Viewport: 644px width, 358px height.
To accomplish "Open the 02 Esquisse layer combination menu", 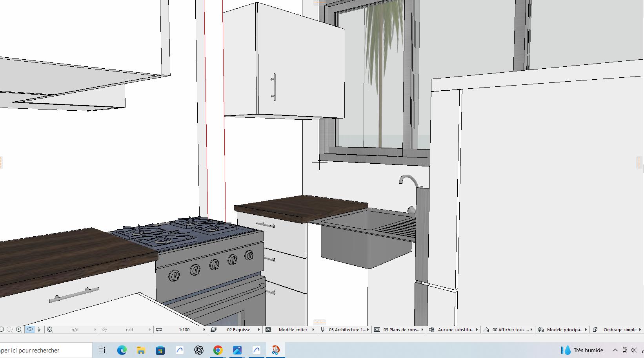I will (238, 330).
